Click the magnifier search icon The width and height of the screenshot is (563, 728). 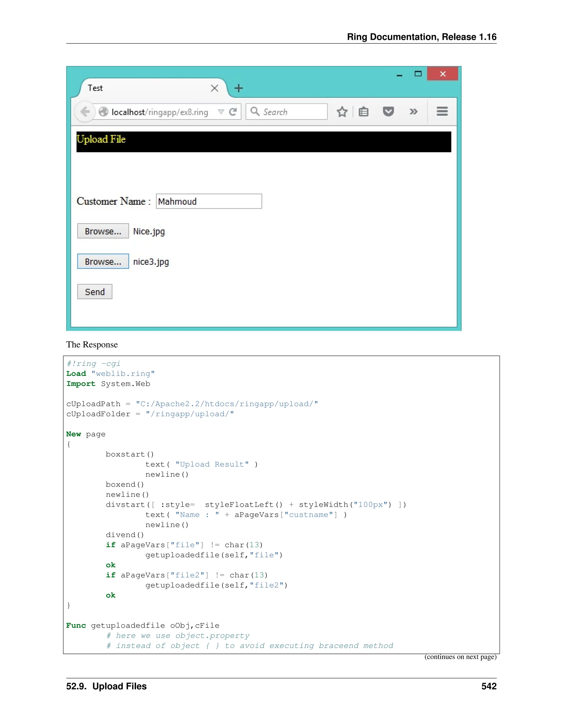click(255, 111)
